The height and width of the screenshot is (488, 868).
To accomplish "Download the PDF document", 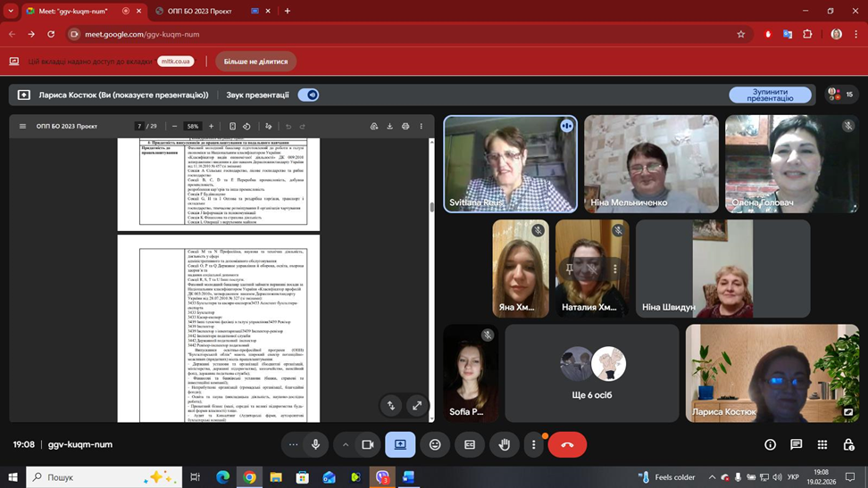I will pyautogui.click(x=389, y=127).
